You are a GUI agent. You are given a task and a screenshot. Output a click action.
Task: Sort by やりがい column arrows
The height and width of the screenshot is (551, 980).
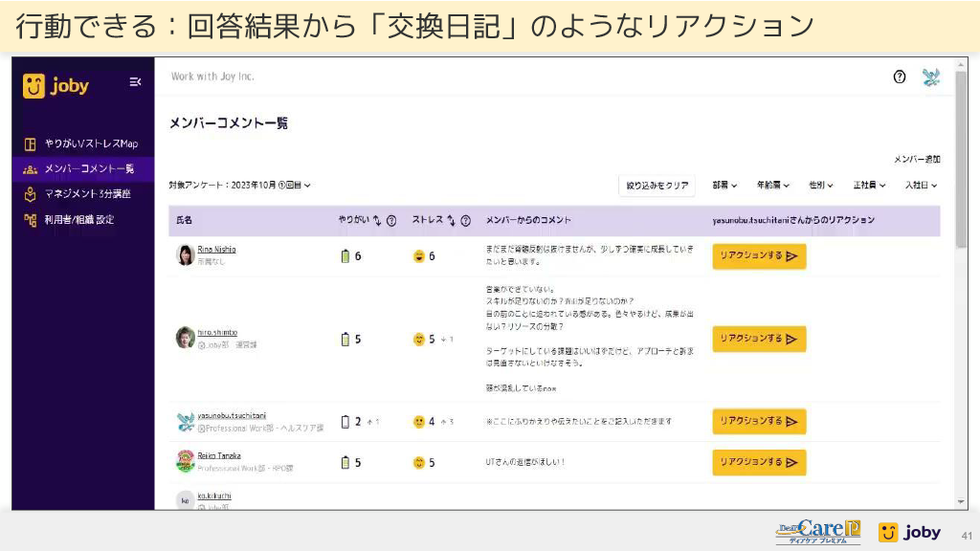click(377, 221)
